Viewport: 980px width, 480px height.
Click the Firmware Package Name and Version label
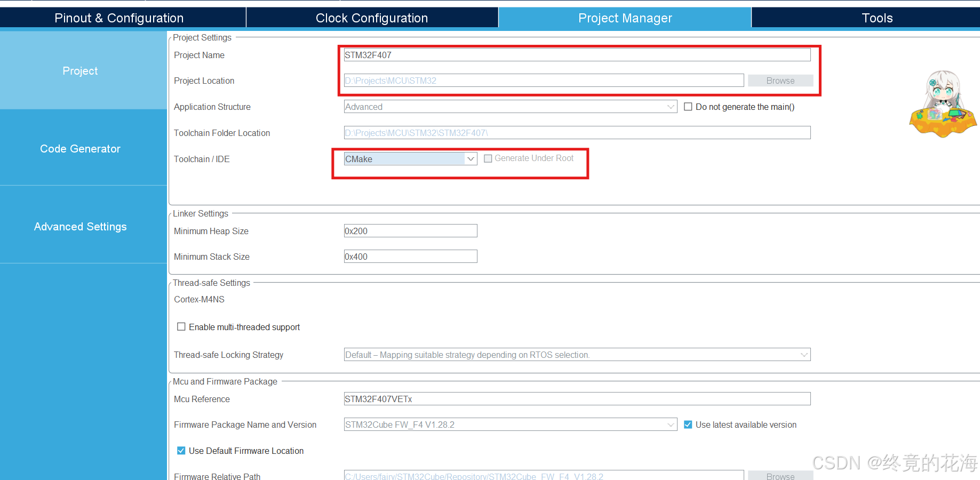click(x=245, y=425)
